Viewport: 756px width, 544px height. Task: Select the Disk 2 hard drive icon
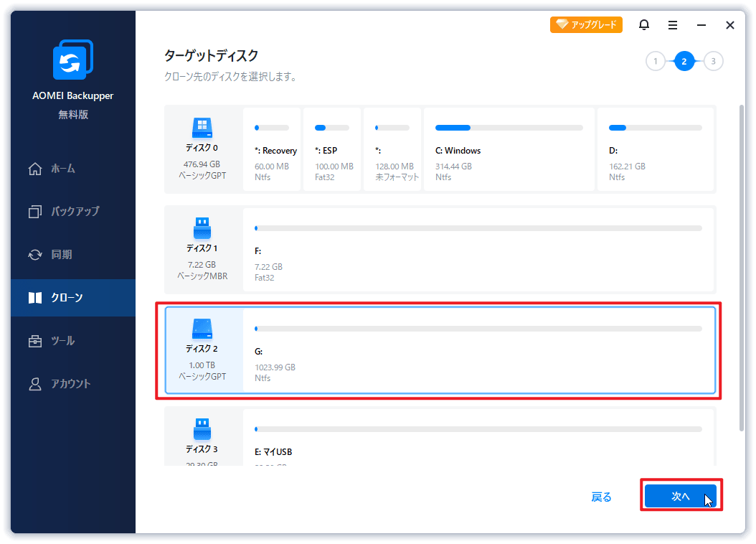[x=202, y=329]
